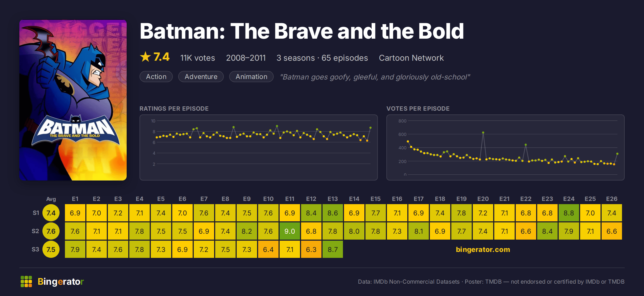Click the Bingerator brand name text
The width and height of the screenshot is (644, 296).
tap(61, 281)
